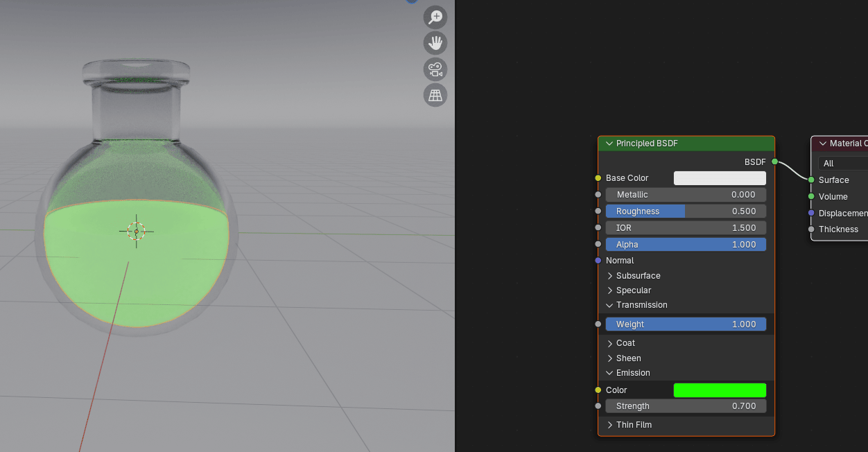Click the BSDF output socket
Image resolution: width=868 pixels, height=452 pixels.
(775, 162)
